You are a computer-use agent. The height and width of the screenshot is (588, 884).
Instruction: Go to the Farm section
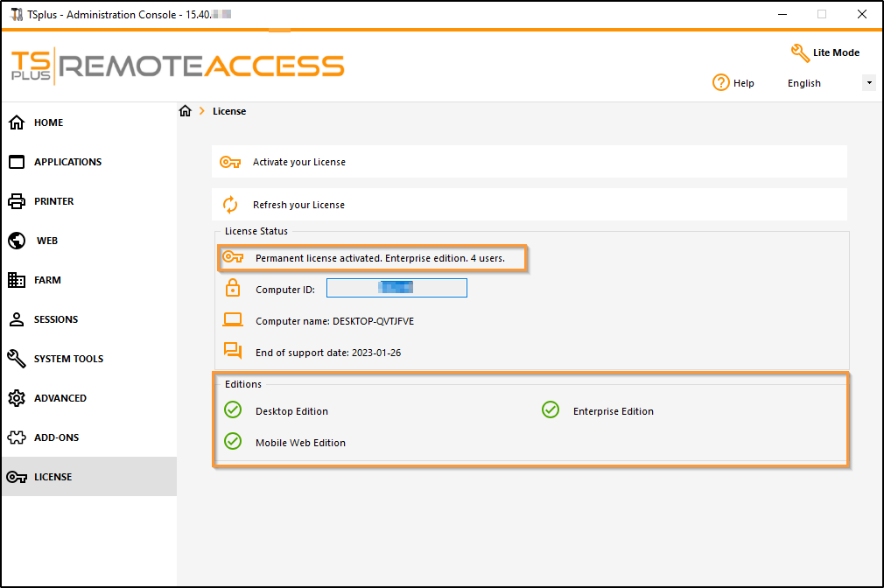(47, 279)
